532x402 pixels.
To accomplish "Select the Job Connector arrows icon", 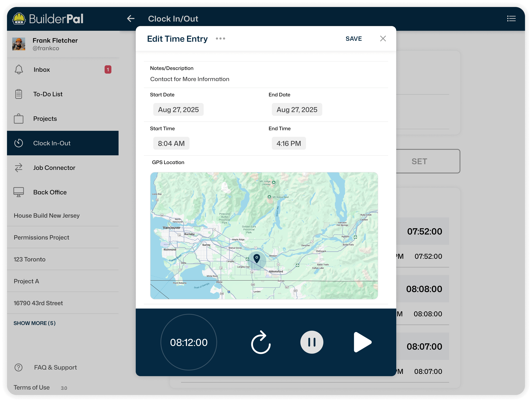I will point(19,168).
